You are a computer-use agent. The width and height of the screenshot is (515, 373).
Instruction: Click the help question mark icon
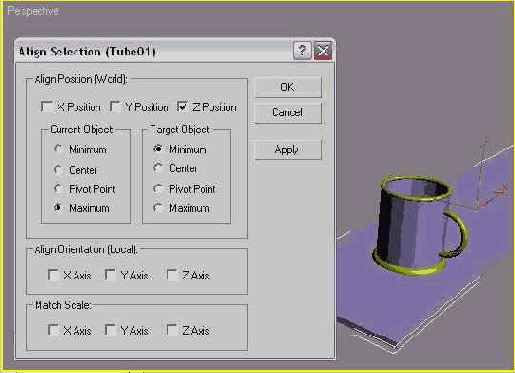(302, 51)
